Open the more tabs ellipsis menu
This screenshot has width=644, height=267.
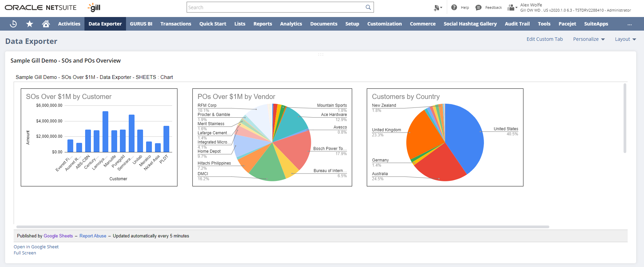pyautogui.click(x=630, y=24)
